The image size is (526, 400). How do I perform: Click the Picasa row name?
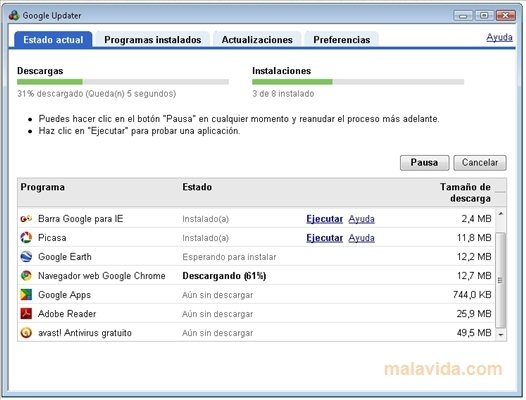pos(52,238)
